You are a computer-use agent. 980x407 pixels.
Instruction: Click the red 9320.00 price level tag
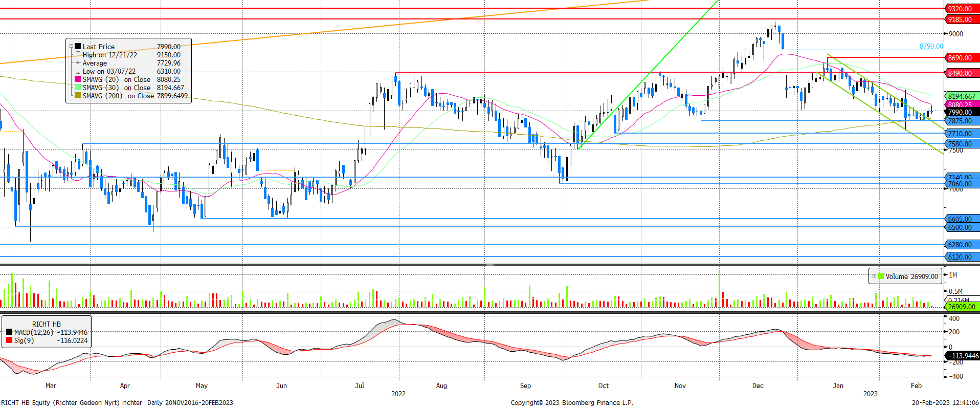[x=960, y=9]
